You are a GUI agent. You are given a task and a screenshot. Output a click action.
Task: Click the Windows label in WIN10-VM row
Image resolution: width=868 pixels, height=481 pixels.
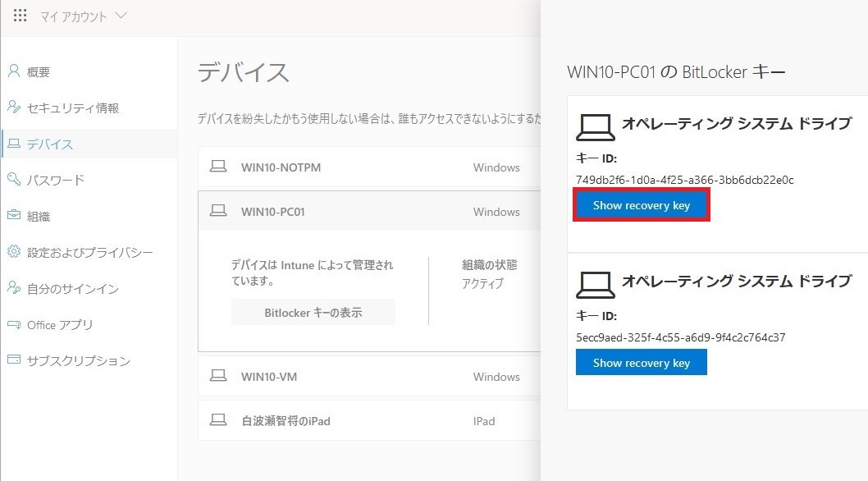496,377
